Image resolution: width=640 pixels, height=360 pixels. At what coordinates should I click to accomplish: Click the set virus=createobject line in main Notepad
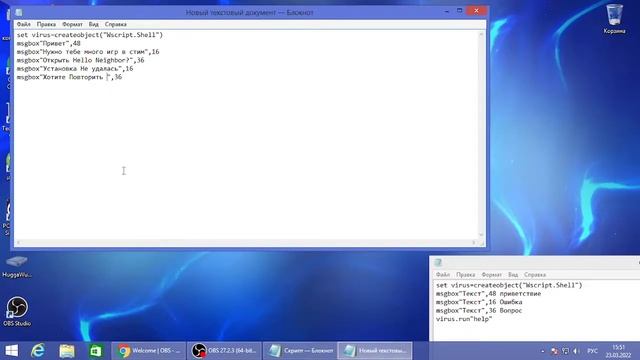tap(90, 35)
